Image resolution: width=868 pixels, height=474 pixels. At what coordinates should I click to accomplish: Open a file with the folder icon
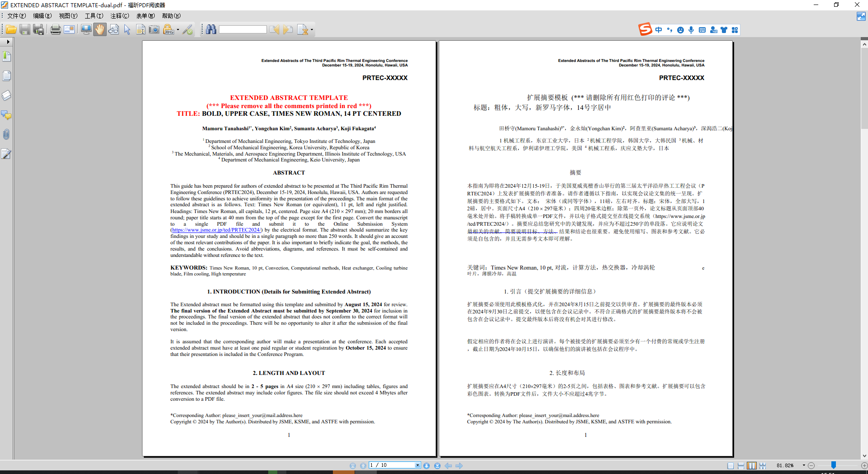click(11, 30)
